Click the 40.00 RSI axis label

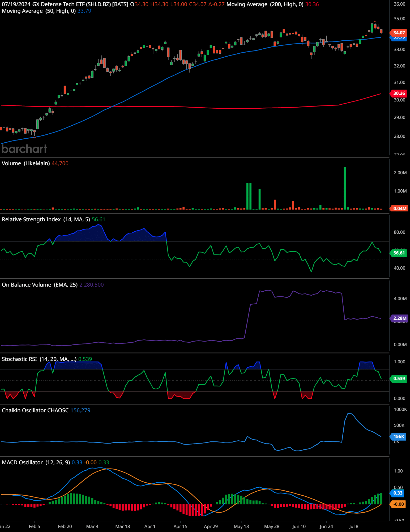[x=399, y=268]
